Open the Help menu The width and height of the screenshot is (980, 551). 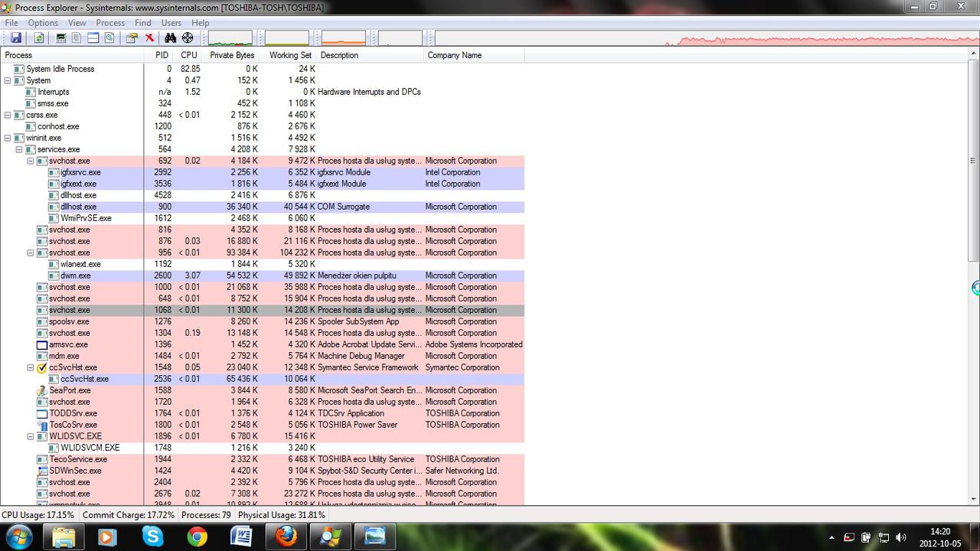point(201,23)
